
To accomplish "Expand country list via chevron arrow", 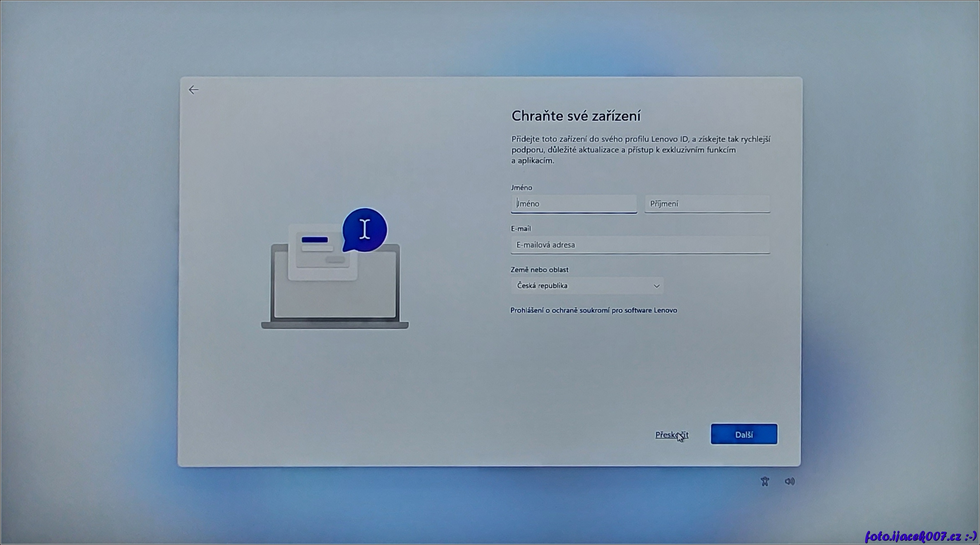I will point(656,286).
